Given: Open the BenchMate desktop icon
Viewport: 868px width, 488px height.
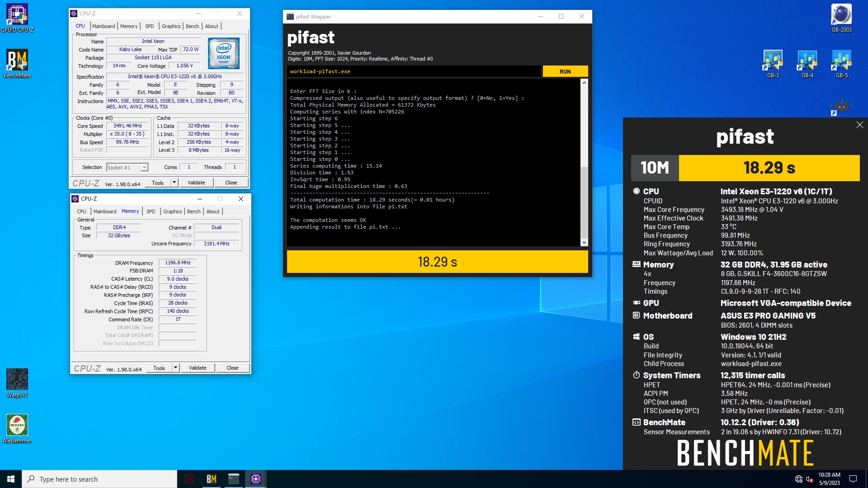Looking at the screenshot, I should click(17, 63).
